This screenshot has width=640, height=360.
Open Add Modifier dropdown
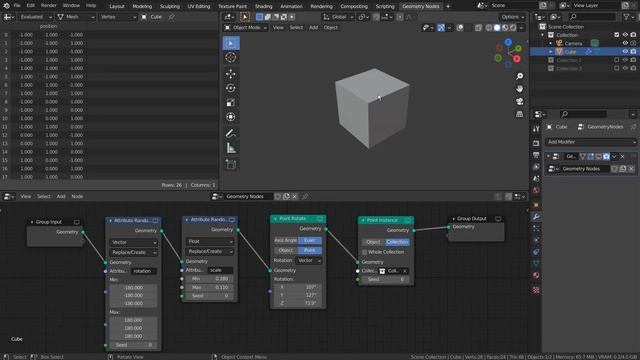[x=591, y=142]
